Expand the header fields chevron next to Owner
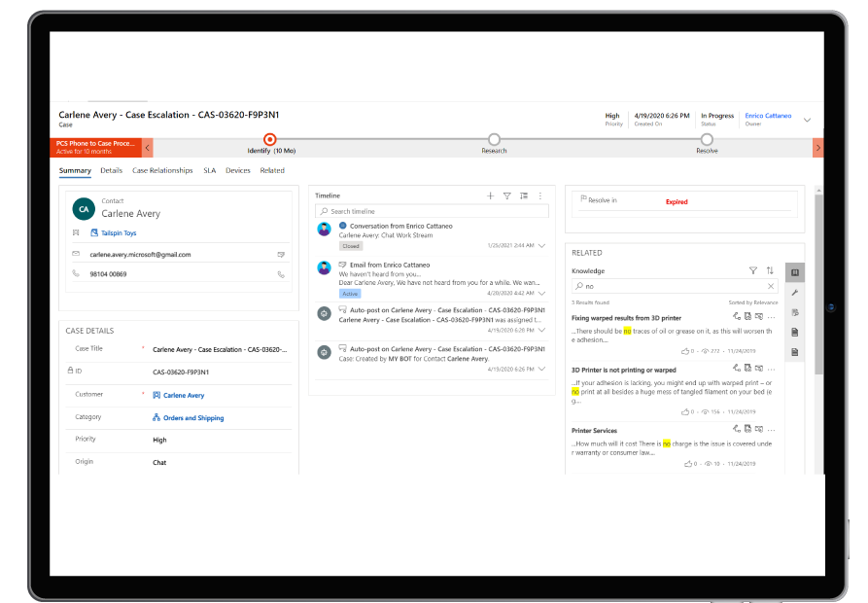This screenshot has height=603, width=868. point(807,121)
